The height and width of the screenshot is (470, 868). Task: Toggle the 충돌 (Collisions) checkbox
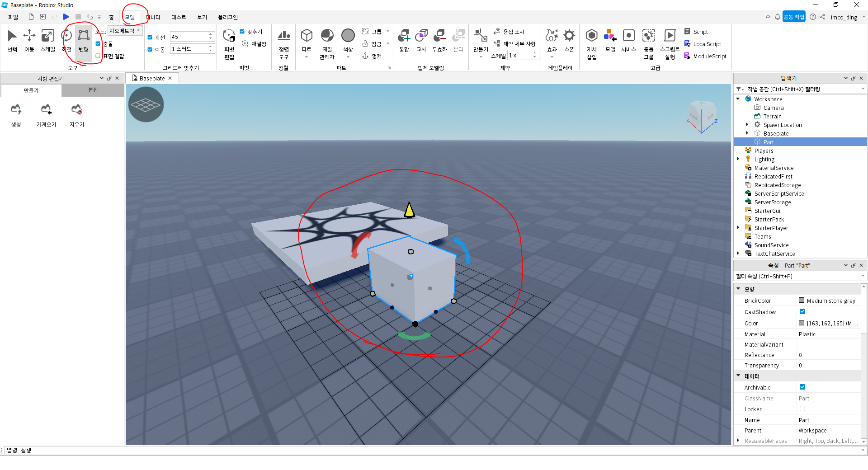[98, 44]
